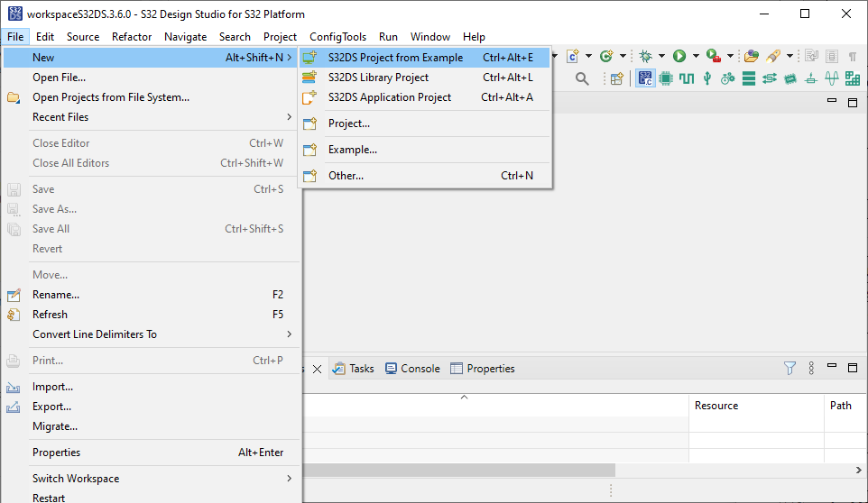Open the Pins perspective chip icon
This screenshot has width=868, height=503.
[666, 78]
